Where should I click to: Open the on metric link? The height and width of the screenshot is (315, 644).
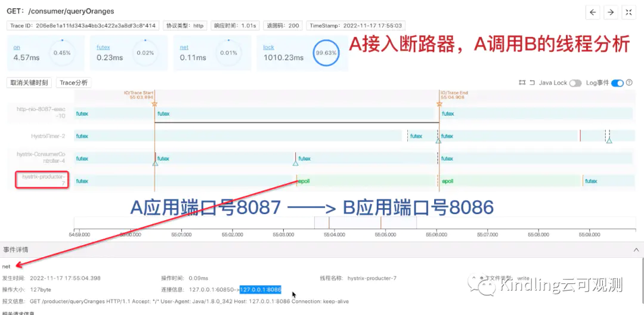tap(17, 47)
